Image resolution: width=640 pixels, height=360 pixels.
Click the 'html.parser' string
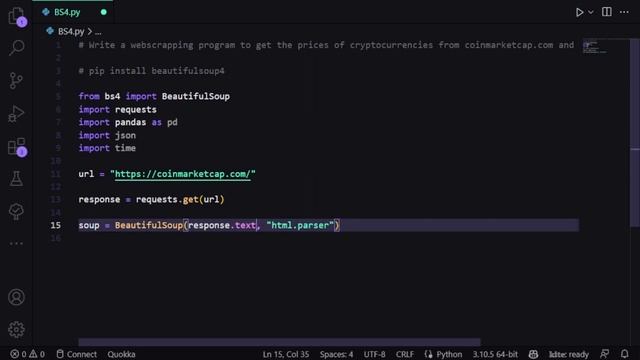coord(300,225)
